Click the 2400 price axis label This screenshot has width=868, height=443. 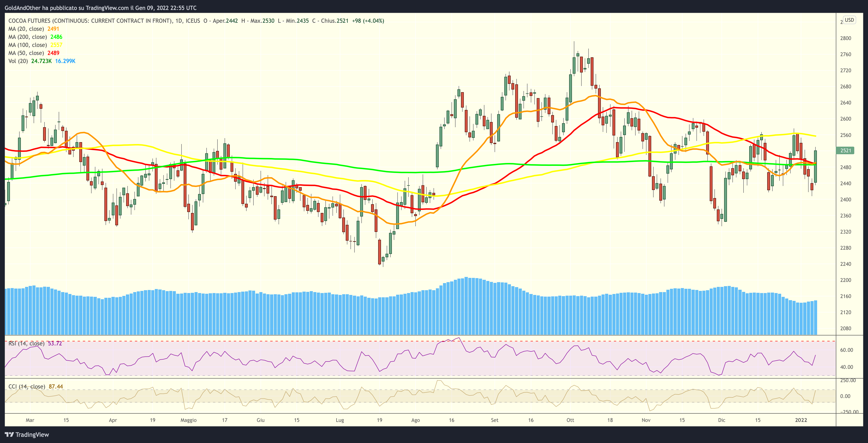846,199
